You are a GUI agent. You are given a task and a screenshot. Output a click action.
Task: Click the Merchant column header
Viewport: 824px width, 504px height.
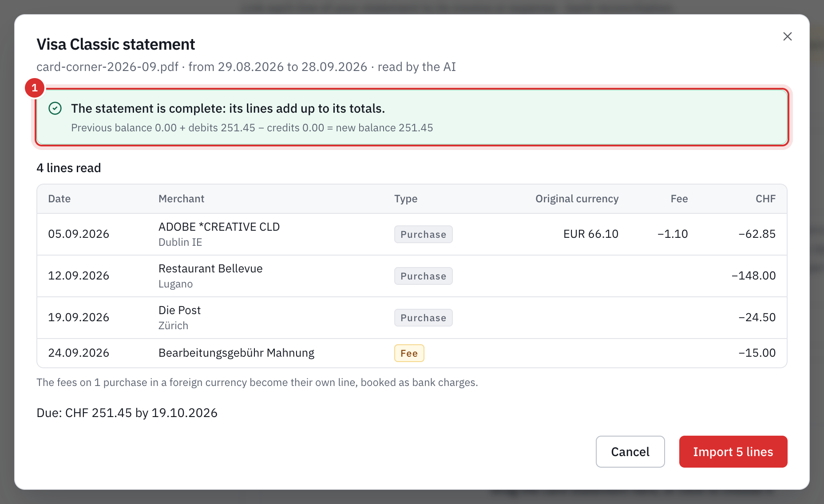(x=181, y=199)
